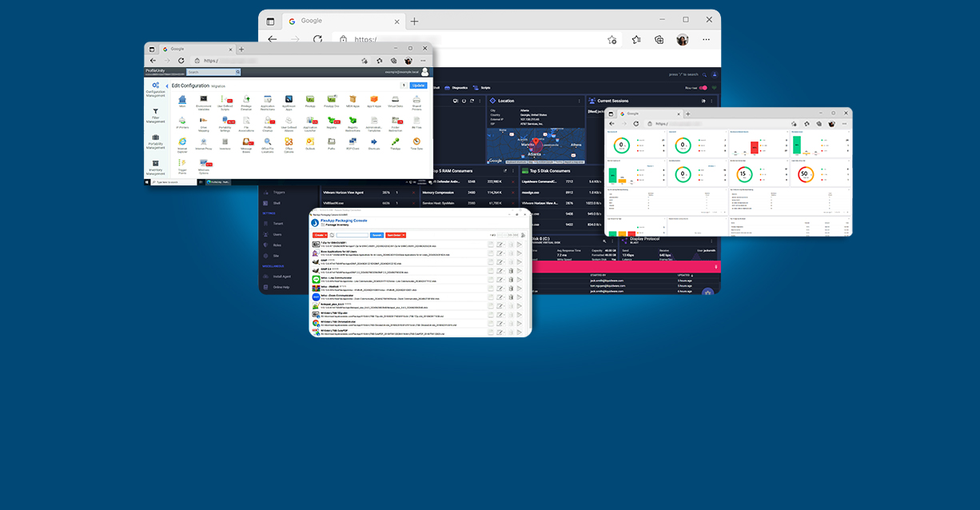Select Filter Management in the sidebar
This screenshot has height=510, width=980.
point(155,116)
